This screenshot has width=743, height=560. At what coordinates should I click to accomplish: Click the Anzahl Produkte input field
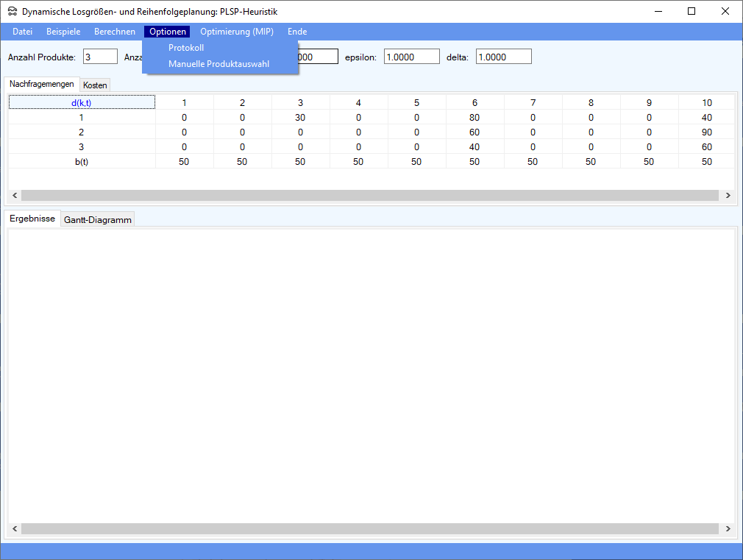click(100, 57)
